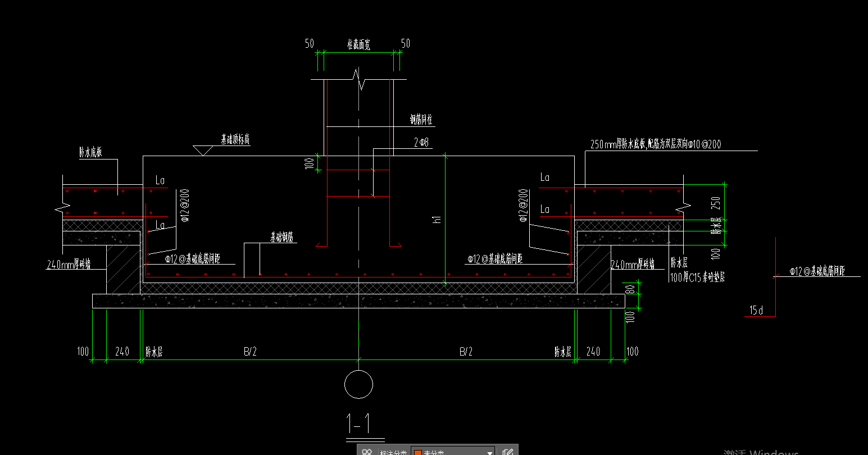Select the left B/2 dimension text

pos(250,352)
